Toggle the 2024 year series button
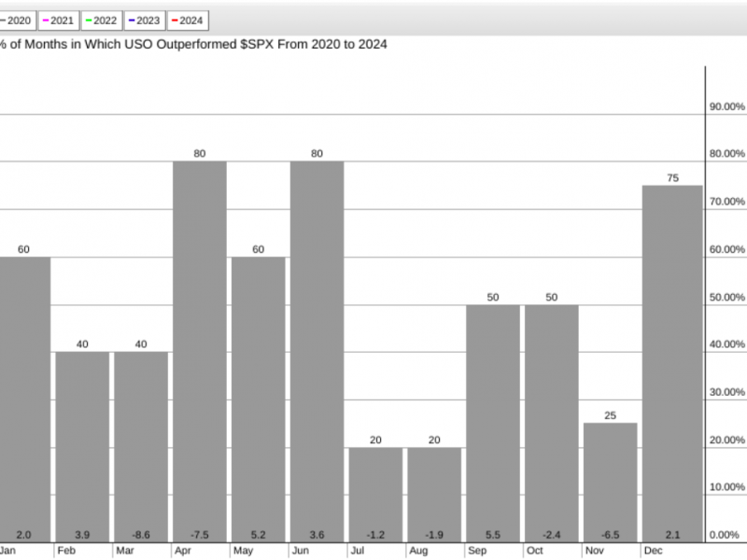747x560 pixels. coord(188,21)
